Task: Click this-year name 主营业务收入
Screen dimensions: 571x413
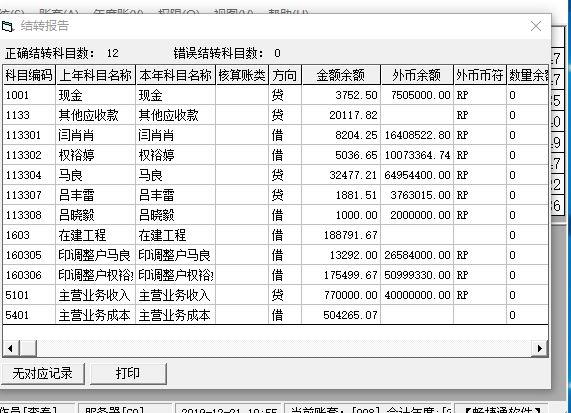Action: coord(174,295)
